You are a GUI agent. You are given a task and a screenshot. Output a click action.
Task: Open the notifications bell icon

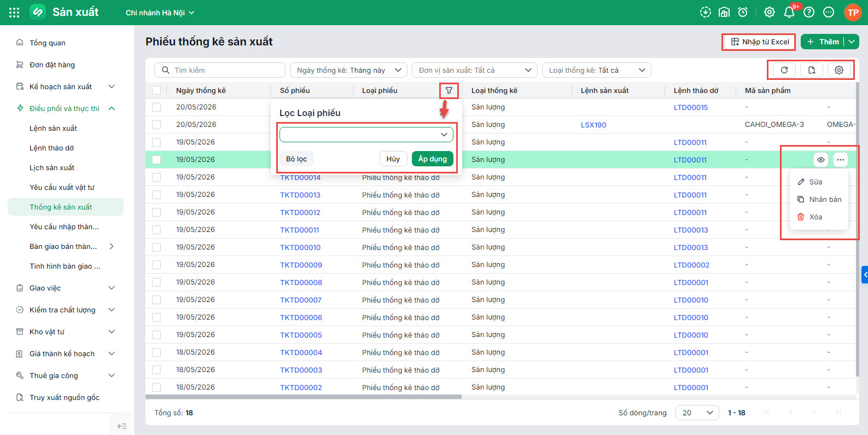(x=789, y=12)
